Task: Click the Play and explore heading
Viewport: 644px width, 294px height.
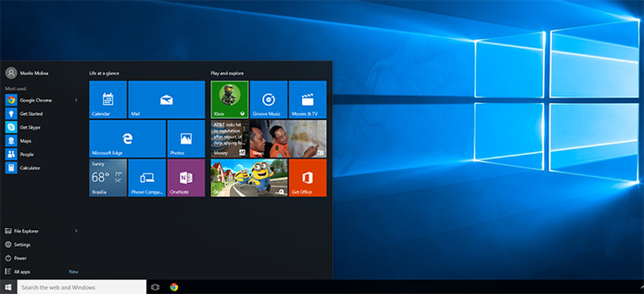Action: (x=227, y=73)
